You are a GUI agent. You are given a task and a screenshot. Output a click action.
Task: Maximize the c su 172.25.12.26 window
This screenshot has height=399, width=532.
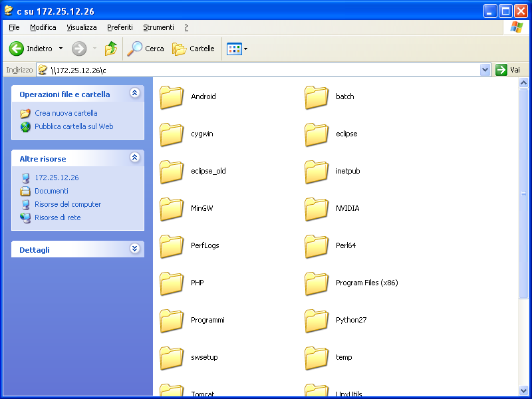pos(505,11)
